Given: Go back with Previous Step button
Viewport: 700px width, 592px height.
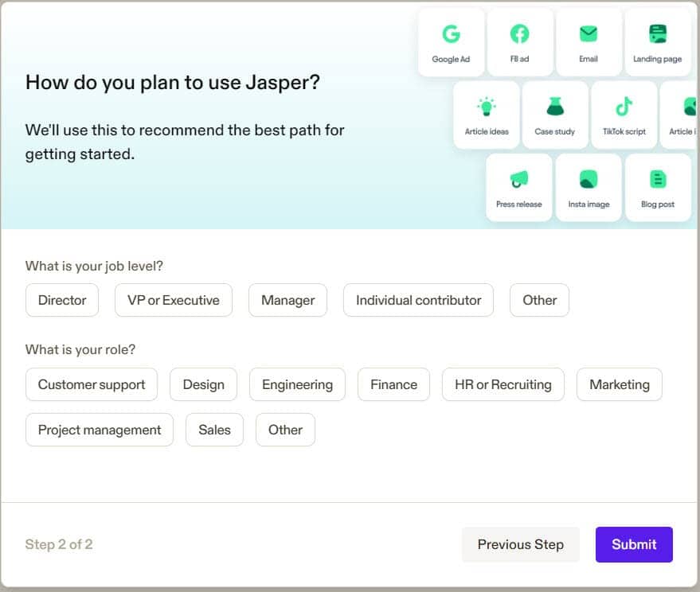Looking at the screenshot, I should pyautogui.click(x=521, y=545).
